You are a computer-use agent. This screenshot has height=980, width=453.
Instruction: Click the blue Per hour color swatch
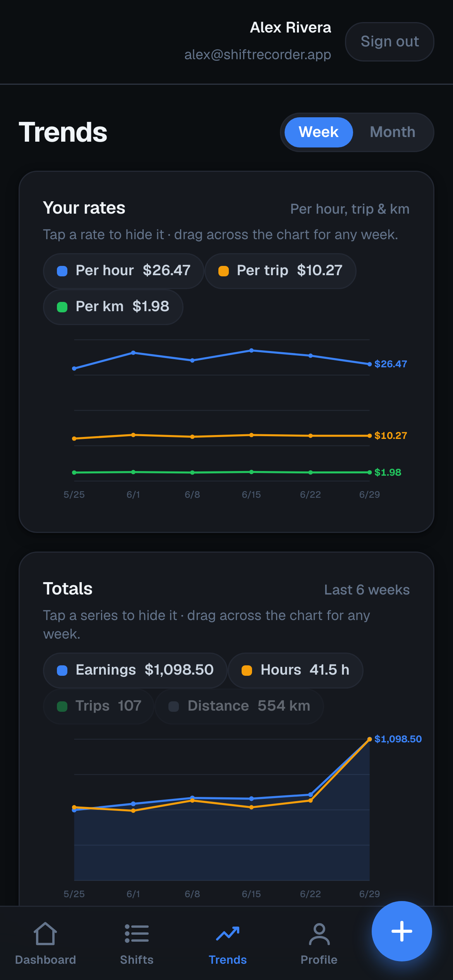[62, 271]
